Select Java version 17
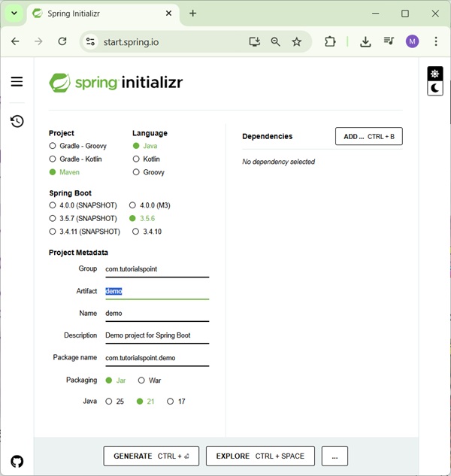 [x=176, y=402]
